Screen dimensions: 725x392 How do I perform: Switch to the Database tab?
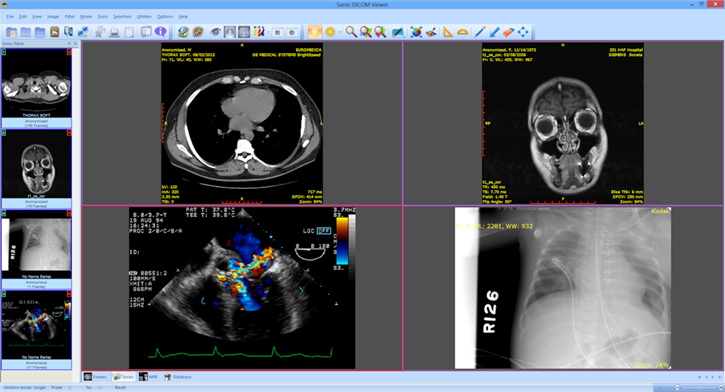pos(178,377)
